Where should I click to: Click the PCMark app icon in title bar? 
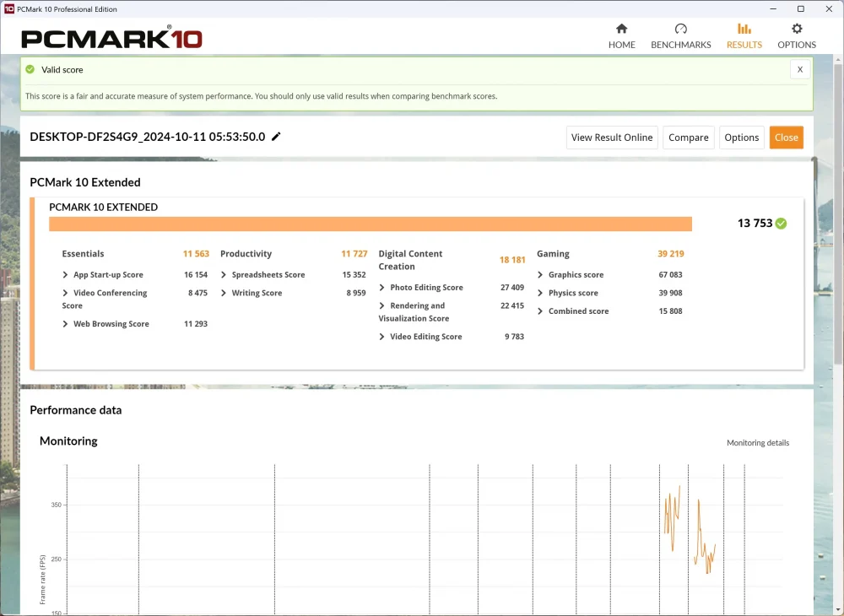[9, 9]
